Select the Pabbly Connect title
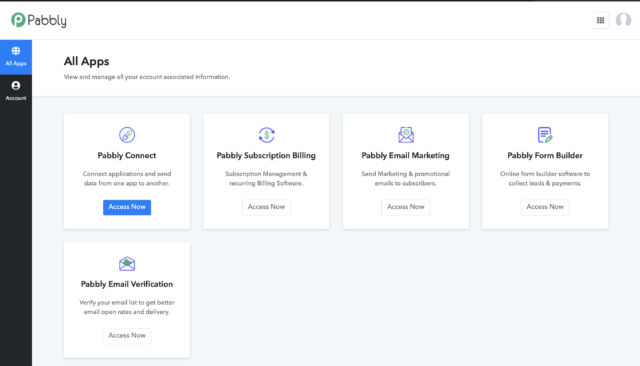This screenshot has height=366, width=640. pos(127,155)
